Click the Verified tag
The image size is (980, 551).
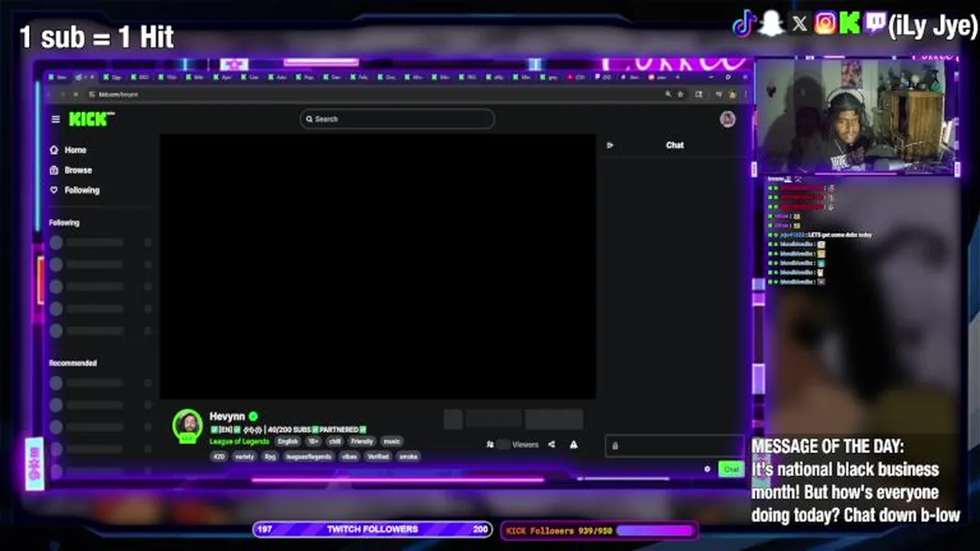[378, 456]
